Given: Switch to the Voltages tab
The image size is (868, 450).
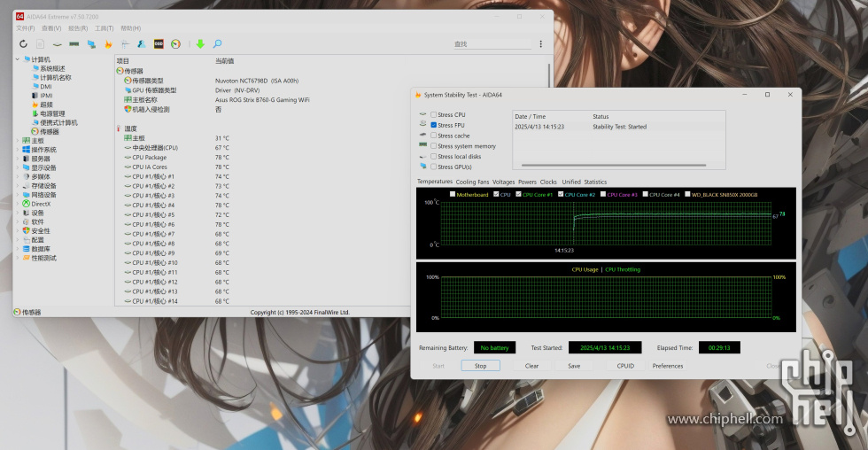Looking at the screenshot, I should pos(503,182).
